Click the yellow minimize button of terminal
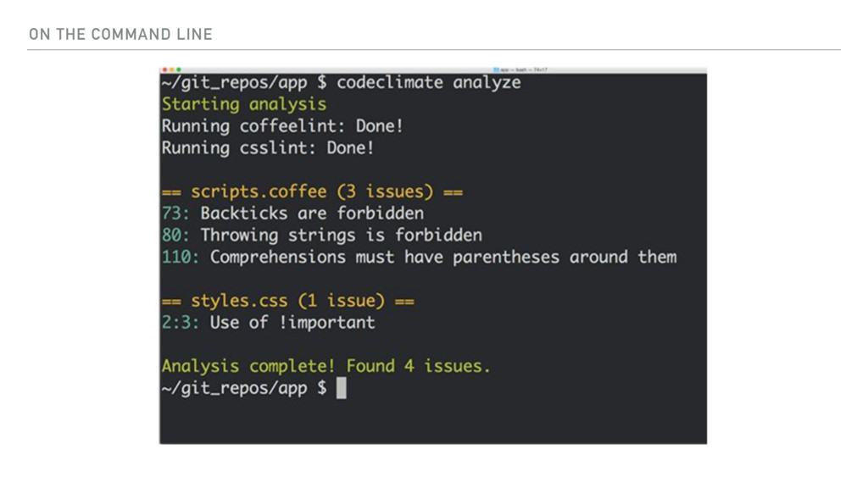The image size is (868, 488). click(x=171, y=69)
